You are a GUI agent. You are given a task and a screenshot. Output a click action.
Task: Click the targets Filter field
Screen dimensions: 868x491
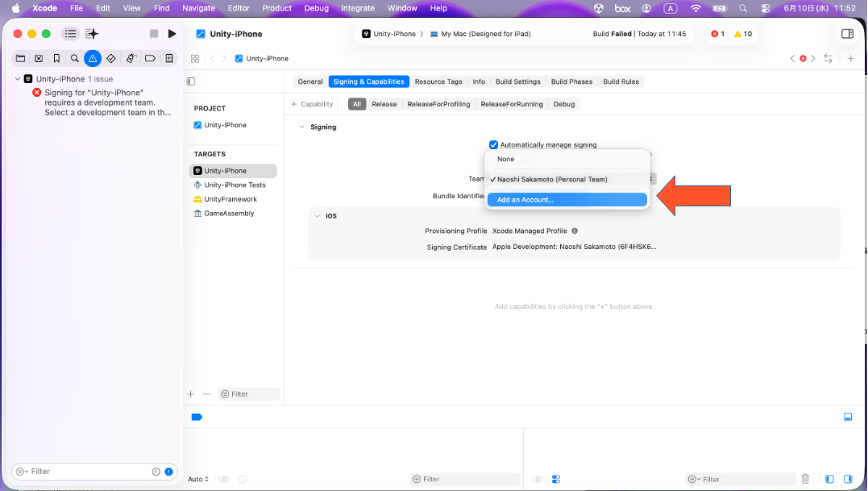click(x=249, y=394)
